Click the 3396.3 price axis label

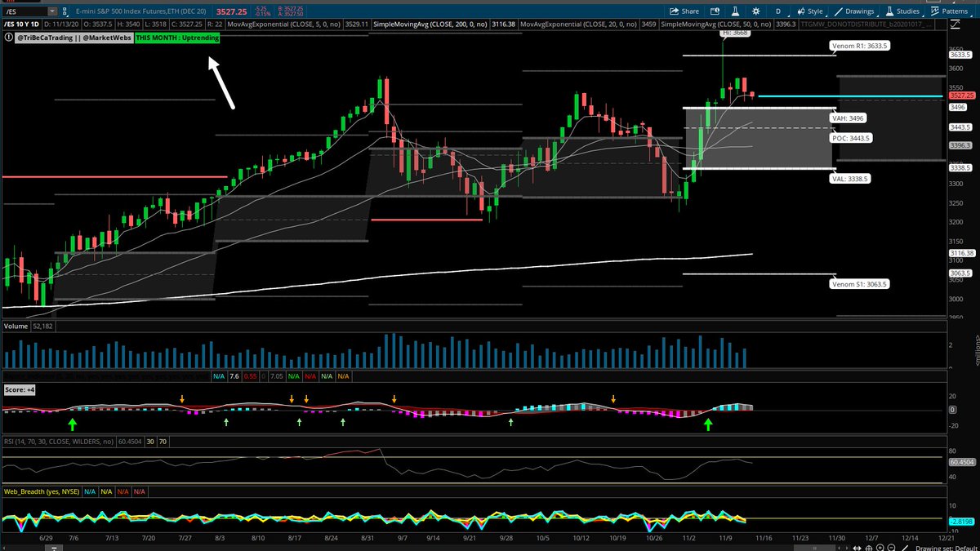[960, 145]
